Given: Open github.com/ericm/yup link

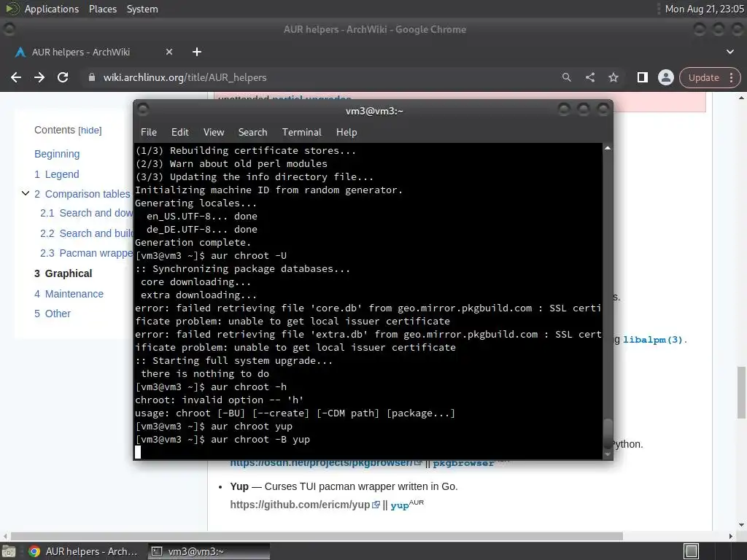Looking at the screenshot, I should (305, 505).
